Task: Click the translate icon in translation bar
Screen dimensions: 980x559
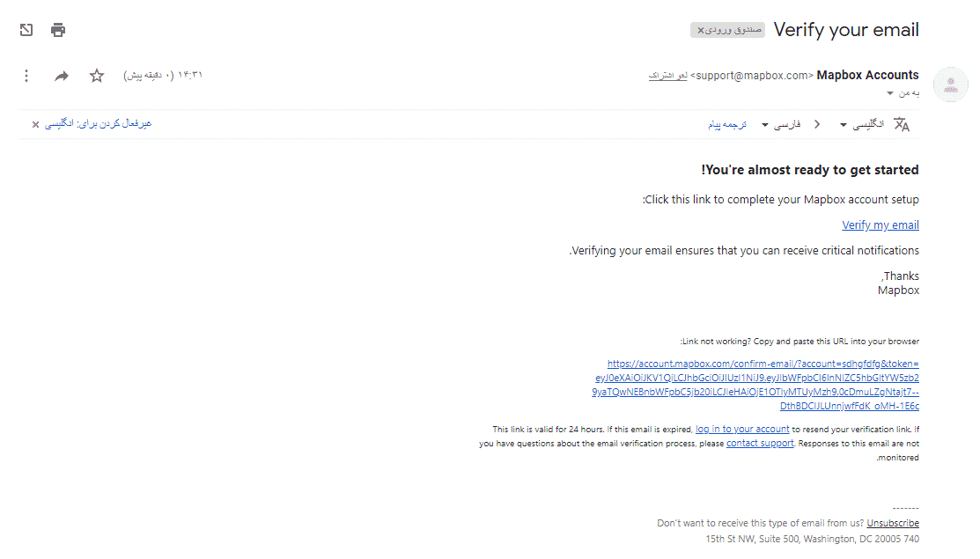Action: (902, 124)
